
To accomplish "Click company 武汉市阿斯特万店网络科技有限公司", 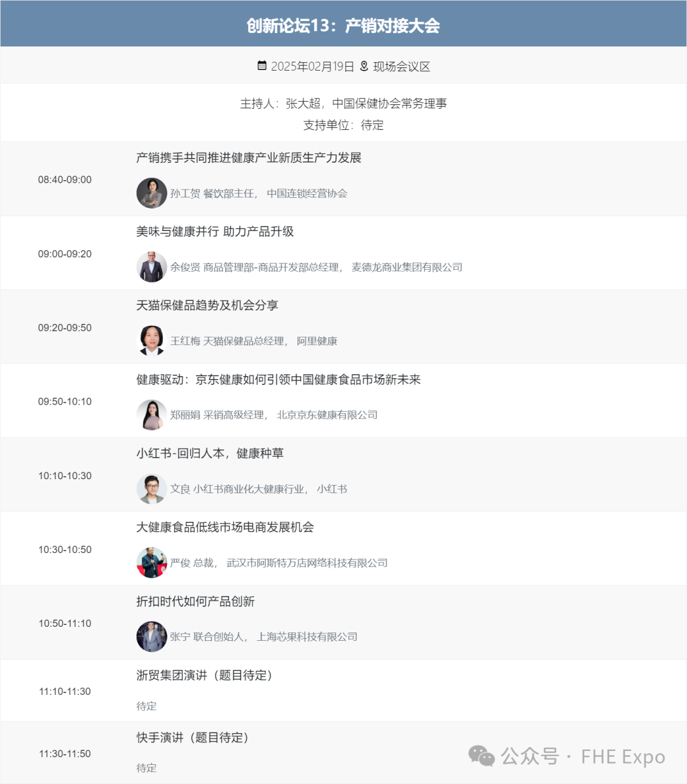I will 307,563.
